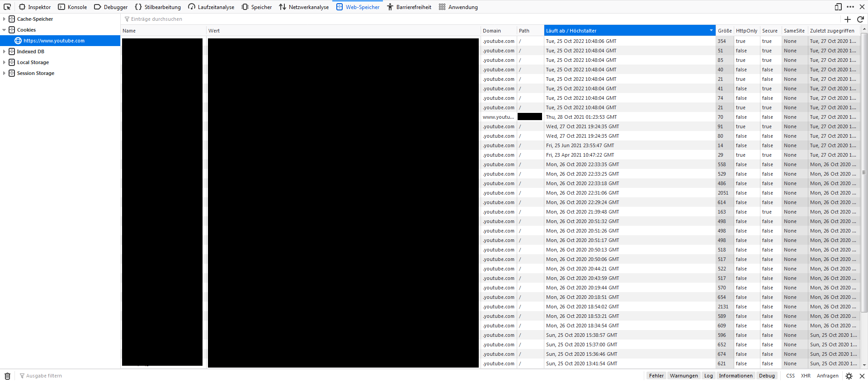Select Indexed DB storage icon
This screenshot has width=868, height=382.
[x=12, y=51]
